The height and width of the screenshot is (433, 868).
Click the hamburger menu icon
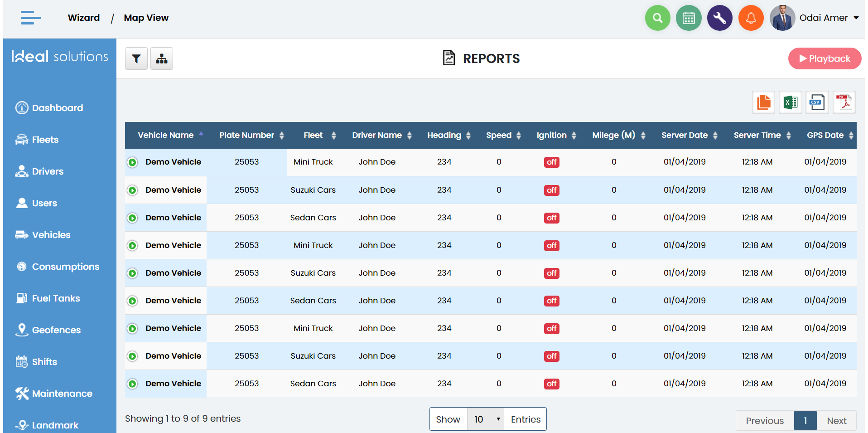click(30, 18)
